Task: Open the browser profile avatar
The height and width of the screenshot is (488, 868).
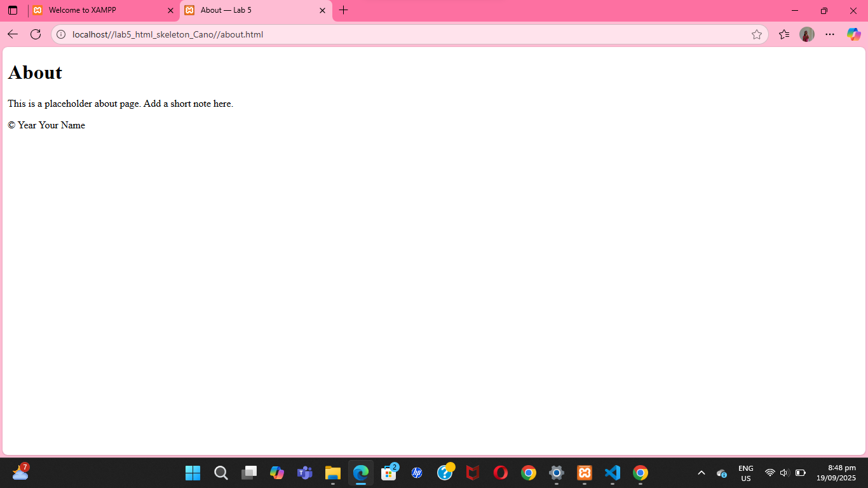Action: click(x=807, y=34)
